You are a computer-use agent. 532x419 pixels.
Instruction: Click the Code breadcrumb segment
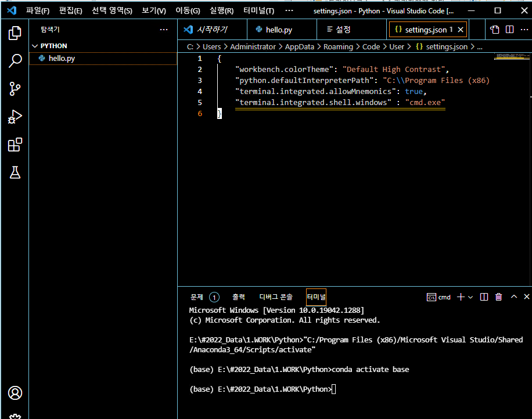click(x=371, y=47)
